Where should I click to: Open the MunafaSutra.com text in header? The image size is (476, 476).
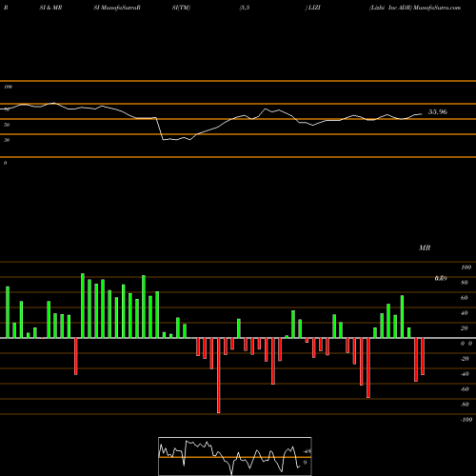click(437, 8)
